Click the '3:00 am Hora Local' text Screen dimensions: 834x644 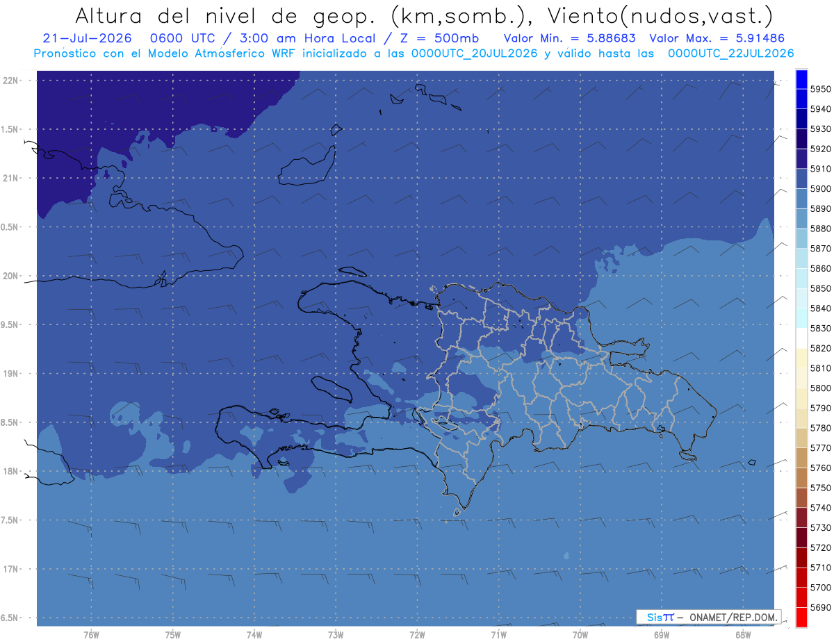(x=309, y=38)
